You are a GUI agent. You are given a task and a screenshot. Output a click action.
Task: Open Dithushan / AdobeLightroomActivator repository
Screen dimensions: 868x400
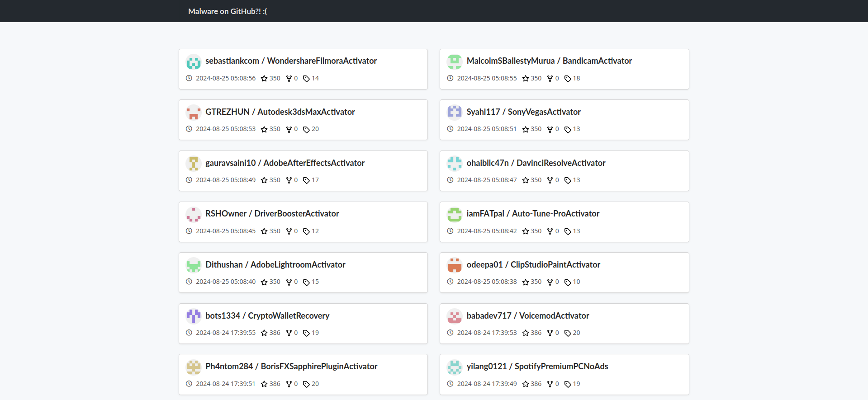point(275,265)
